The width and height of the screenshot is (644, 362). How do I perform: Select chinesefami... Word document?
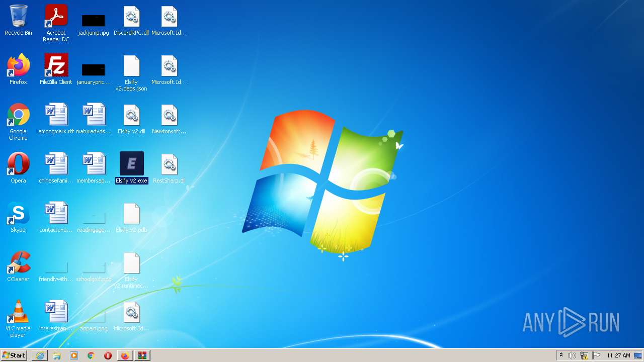point(56,168)
